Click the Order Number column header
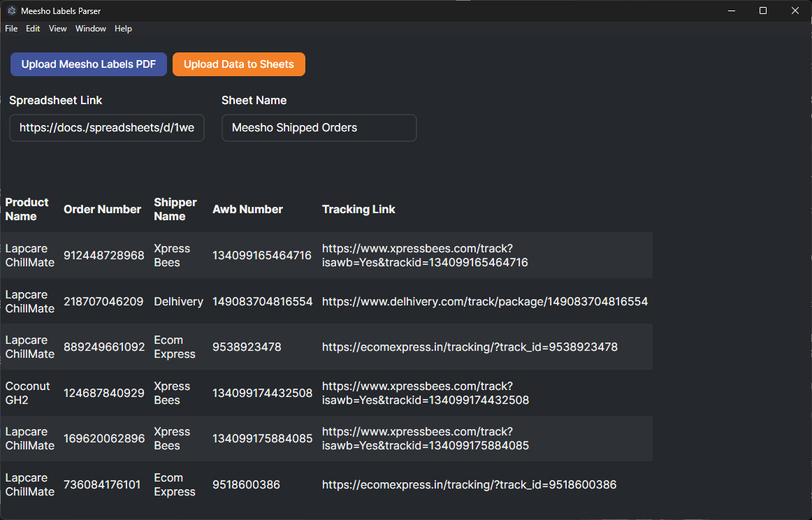This screenshot has height=520, width=812. (103, 209)
